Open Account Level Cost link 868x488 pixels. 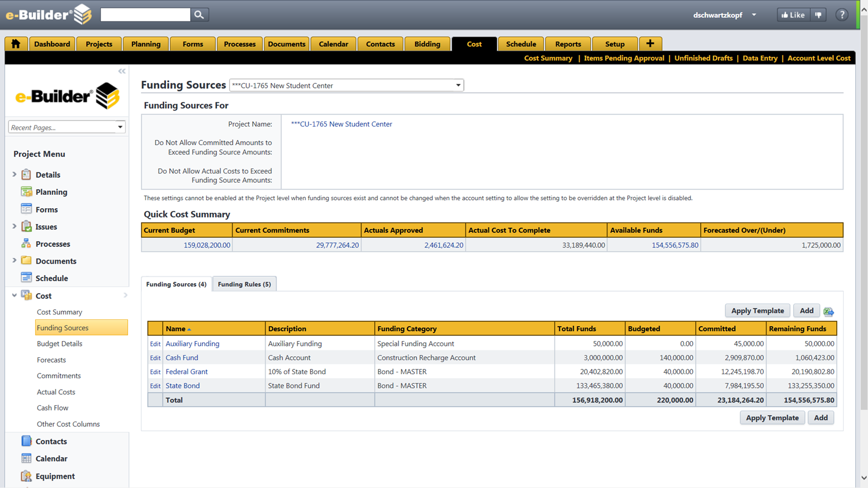click(819, 58)
